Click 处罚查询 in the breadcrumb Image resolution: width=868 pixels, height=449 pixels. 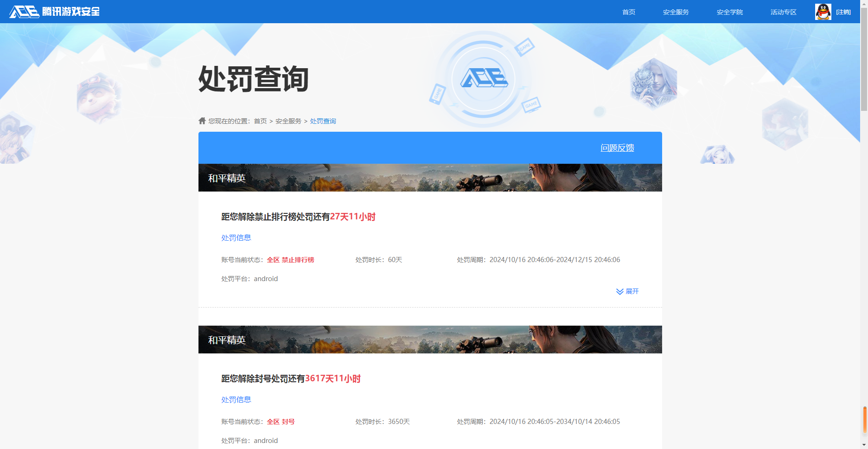coord(323,121)
